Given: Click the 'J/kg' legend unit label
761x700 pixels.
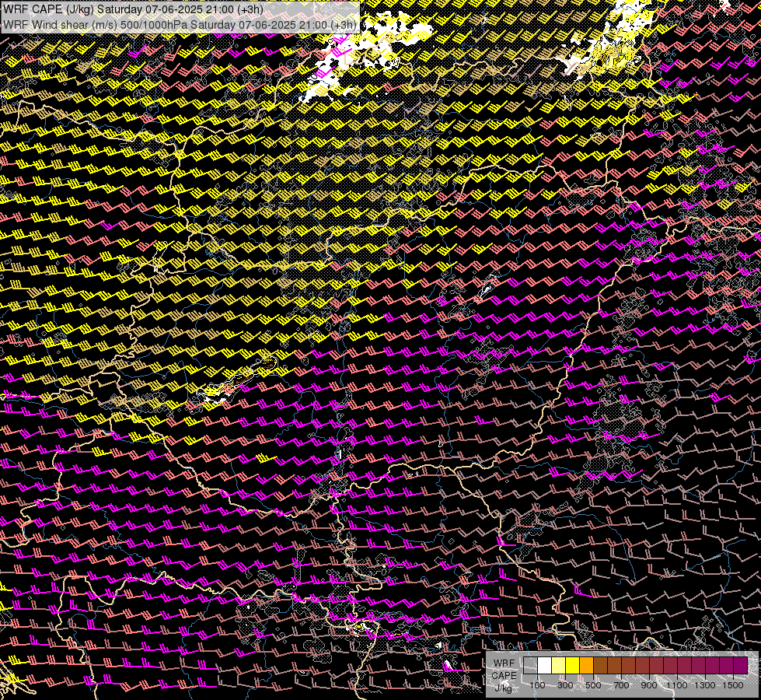Looking at the screenshot, I should point(504,688).
